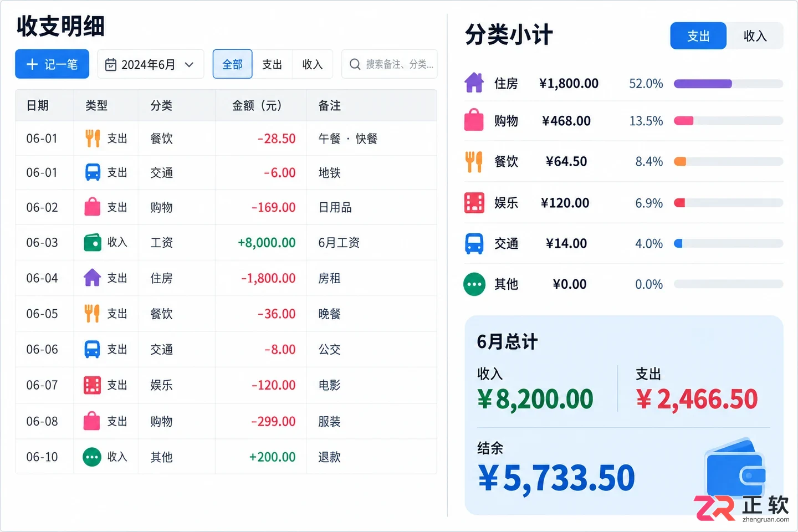
Task: Open the 2024年6月 month dropdown
Action: pos(151,64)
